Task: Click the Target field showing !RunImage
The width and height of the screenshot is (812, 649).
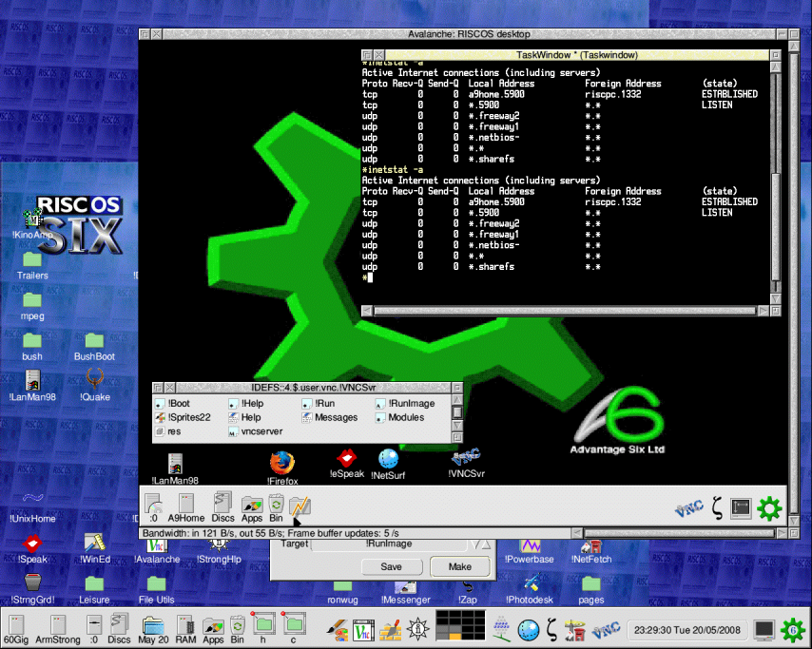Action: click(389, 544)
